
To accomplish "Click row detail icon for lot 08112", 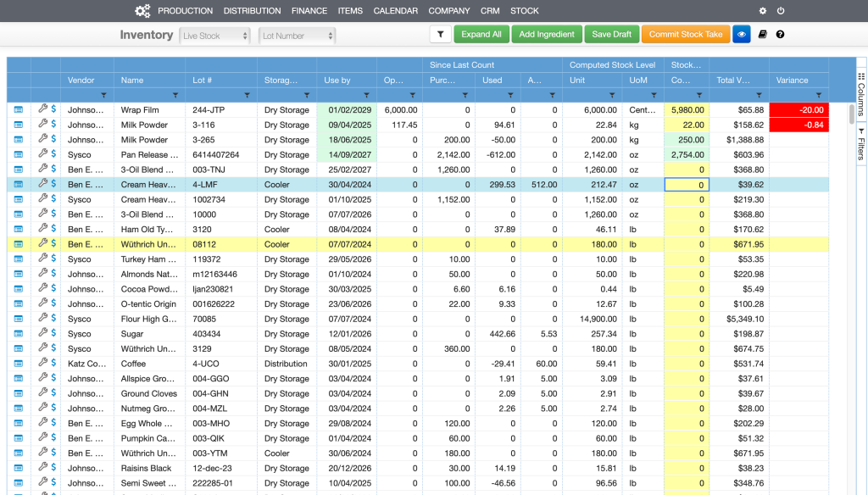I will pos(19,244).
